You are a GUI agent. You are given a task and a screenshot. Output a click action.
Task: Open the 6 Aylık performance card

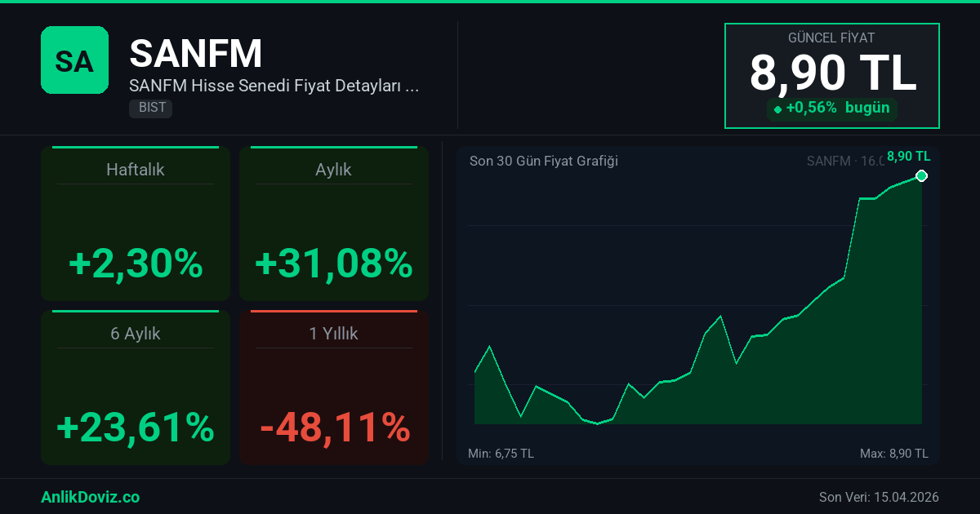click(x=136, y=388)
